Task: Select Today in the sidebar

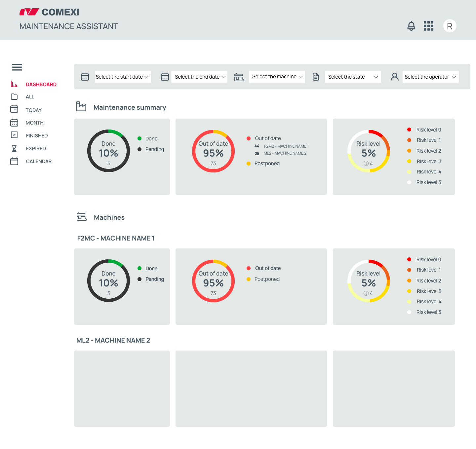Action: tap(34, 110)
